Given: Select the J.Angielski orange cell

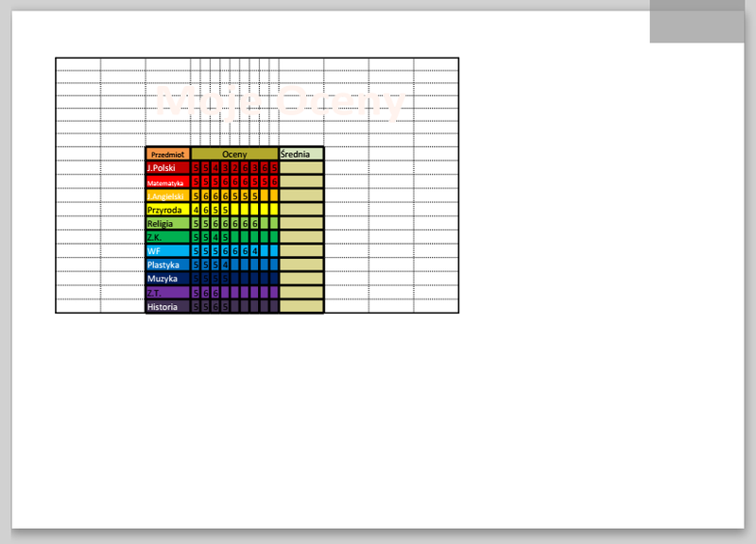Looking at the screenshot, I should point(168,195).
